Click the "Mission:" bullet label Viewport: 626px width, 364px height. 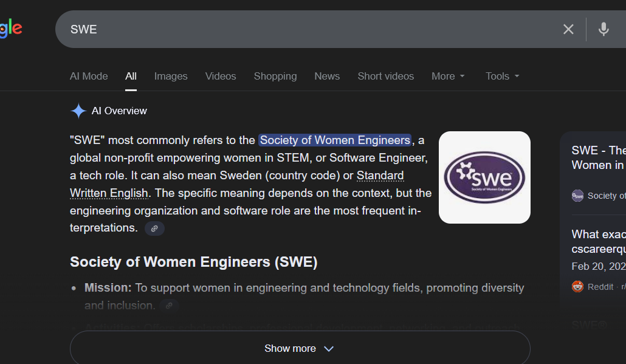pyautogui.click(x=108, y=288)
